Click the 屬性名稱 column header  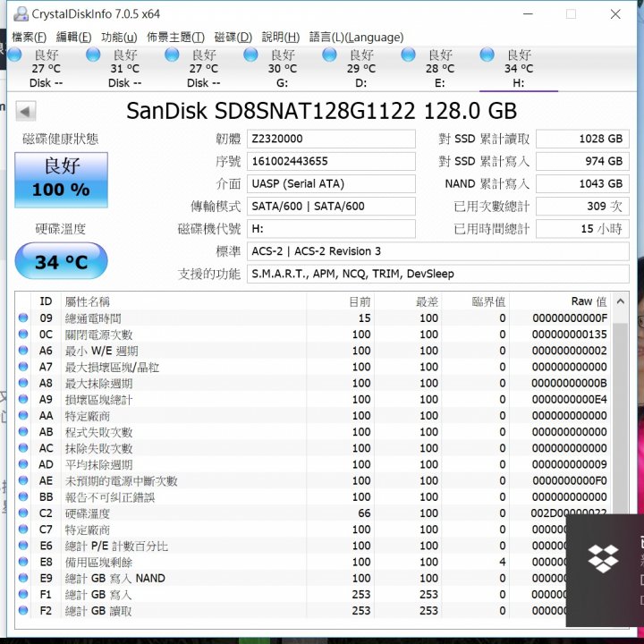tap(183, 301)
